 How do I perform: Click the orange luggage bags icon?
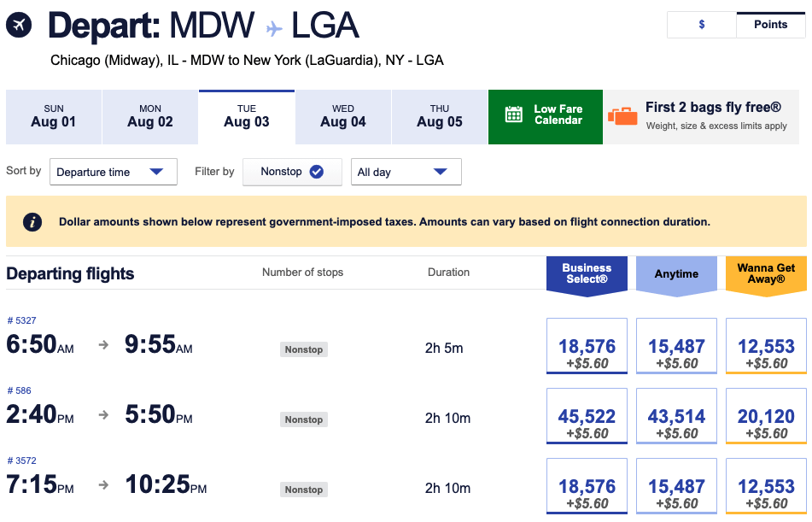coord(622,115)
